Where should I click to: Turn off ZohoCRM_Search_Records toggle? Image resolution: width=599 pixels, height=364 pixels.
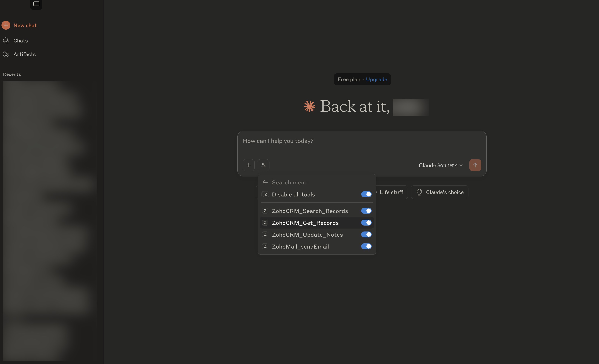pos(366,211)
